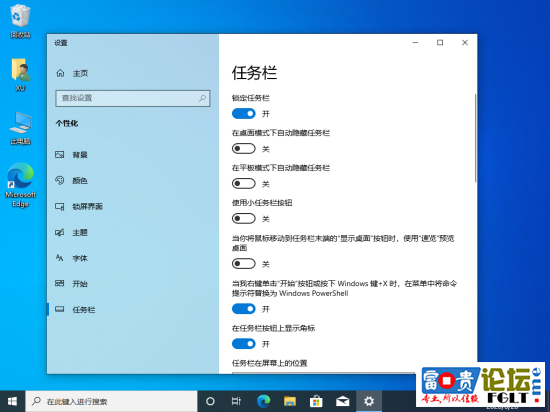Open the 回收站 recycle bin on desktop
The image size is (550, 412).
(20, 20)
